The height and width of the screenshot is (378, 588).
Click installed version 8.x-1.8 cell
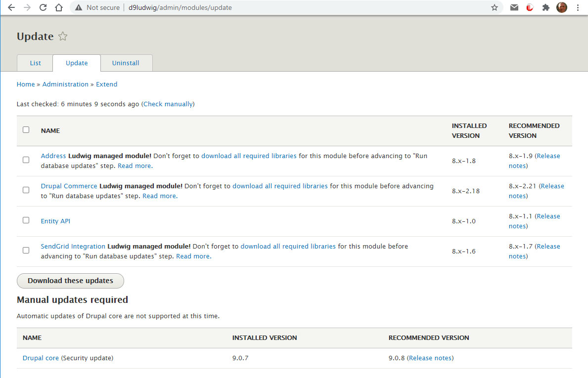tap(463, 161)
